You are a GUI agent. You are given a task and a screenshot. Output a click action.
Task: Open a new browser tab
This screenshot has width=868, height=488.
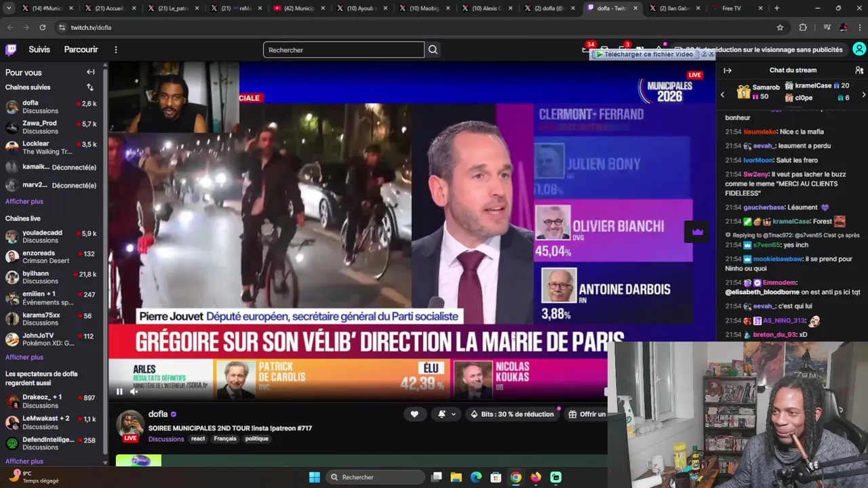tap(776, 8)
